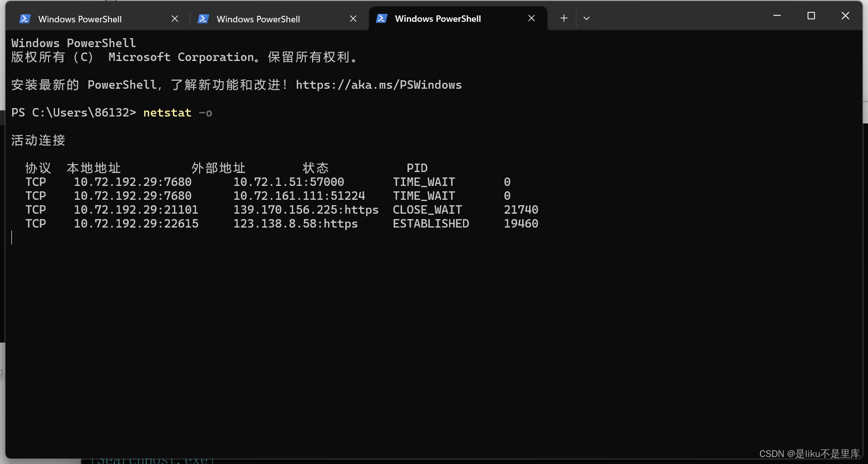Click the 活动连接 heading
868x464 pixels.
point(39,140)
